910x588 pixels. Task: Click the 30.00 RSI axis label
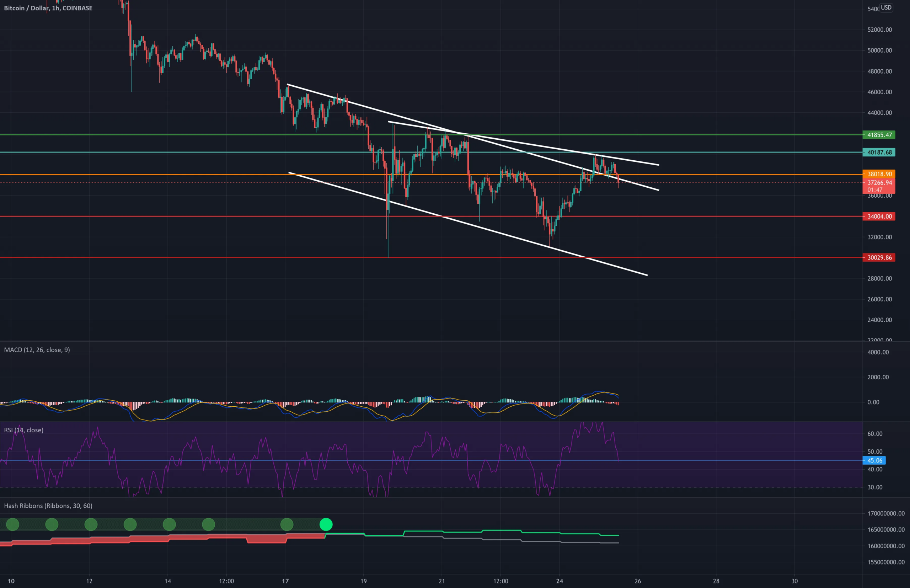[875, 487]
